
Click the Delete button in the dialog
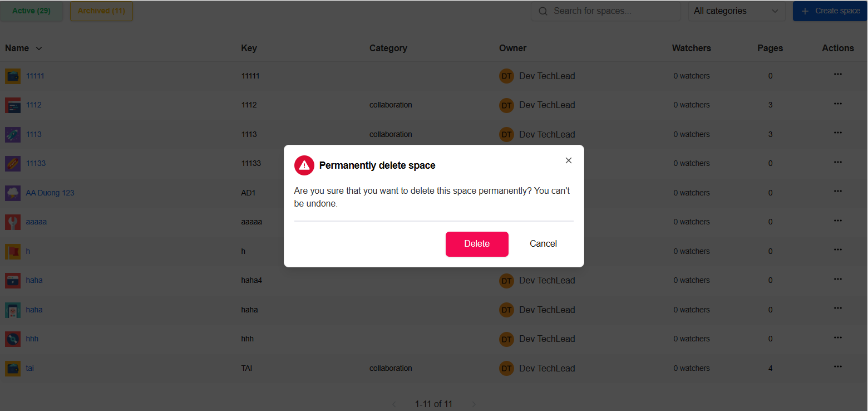(477, 243)
